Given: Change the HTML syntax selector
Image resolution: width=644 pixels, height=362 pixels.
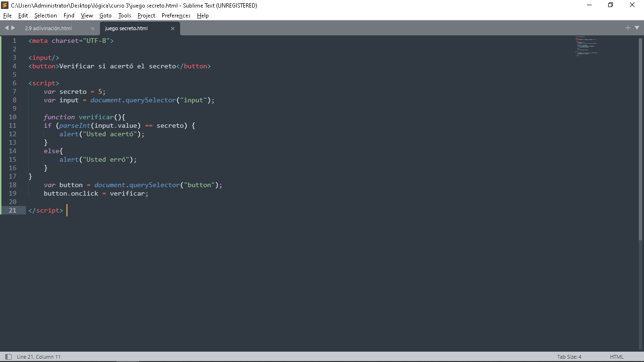Looking at the screenshot, I should click(617, 357).
